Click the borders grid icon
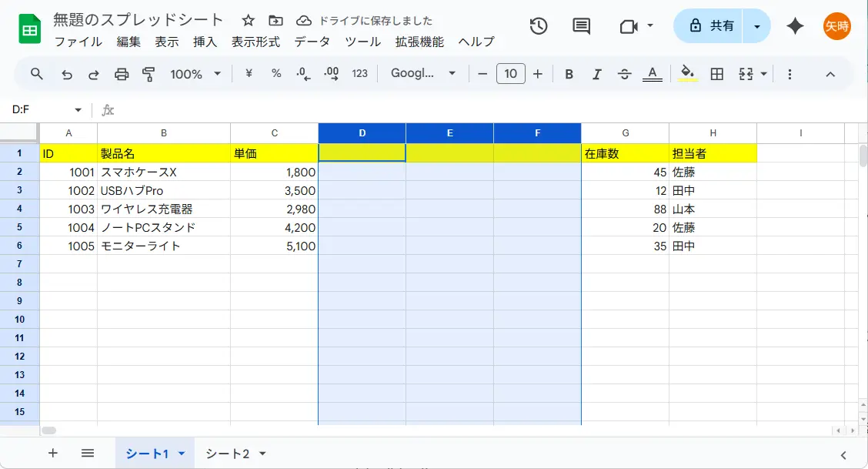The height and width of the screenshot is (469, 868). tap(716, 74)
